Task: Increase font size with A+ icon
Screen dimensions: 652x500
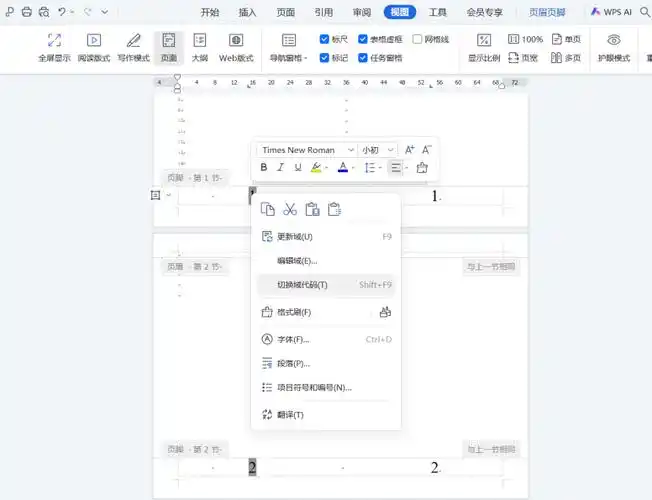Action: pos(409,149)
